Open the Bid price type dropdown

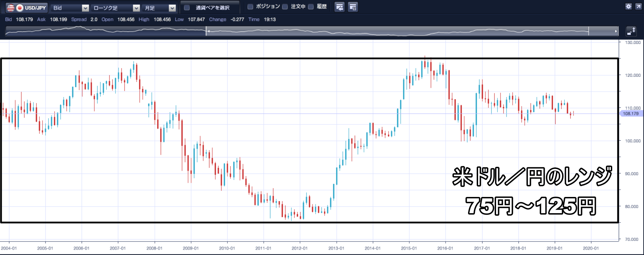(x=70, y=8)
